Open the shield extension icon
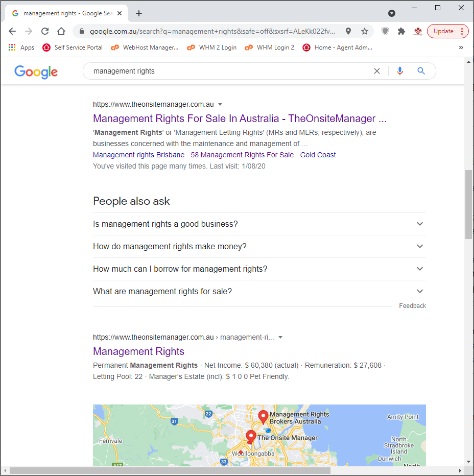This screenshot has width=474, height=476. pos(385,31)
